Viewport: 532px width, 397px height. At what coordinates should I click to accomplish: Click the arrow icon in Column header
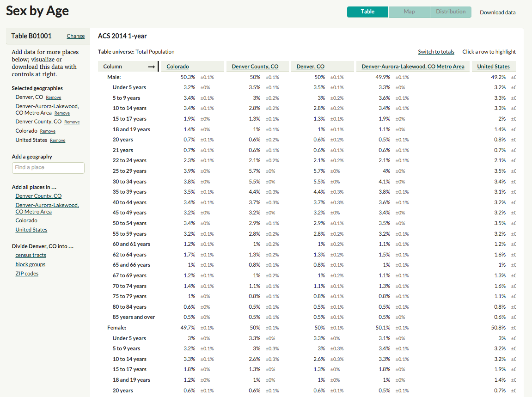pos(152,67)
